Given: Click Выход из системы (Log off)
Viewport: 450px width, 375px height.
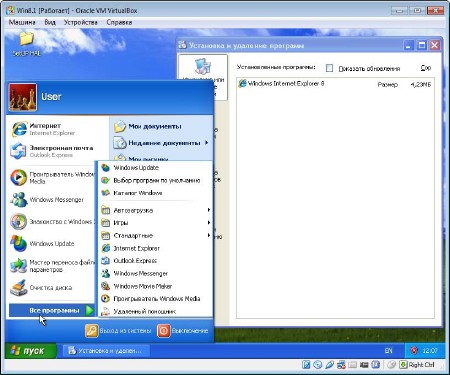Looking at the screenshot, I should pyautogui.click(x=118, y=331).
